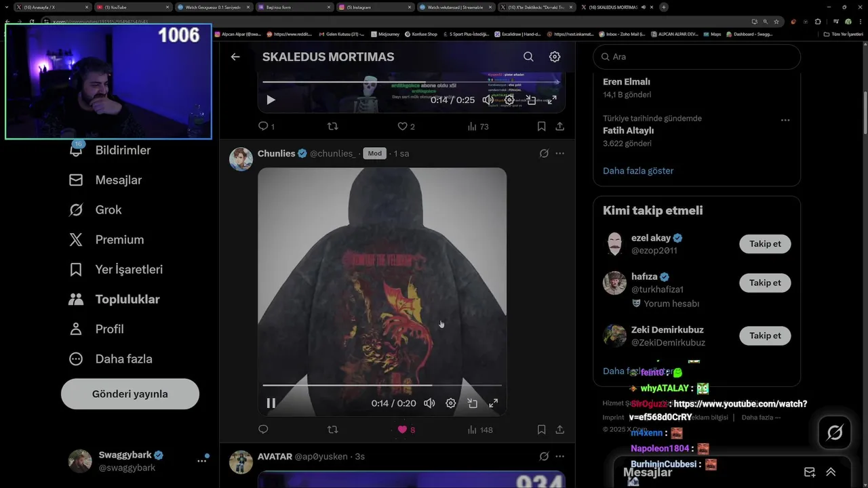Open Mesajlar in the left sidebar

coord(106,180)
